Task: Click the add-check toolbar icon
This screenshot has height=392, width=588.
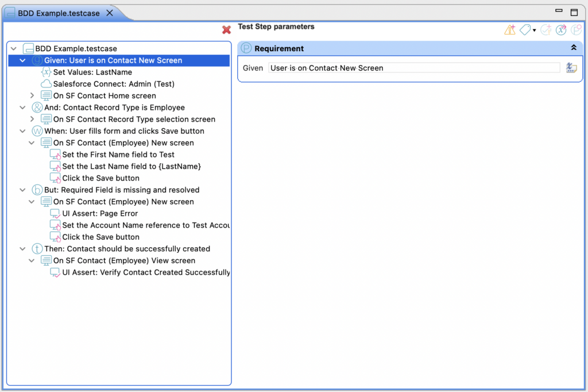Action: tap(546, 29)
